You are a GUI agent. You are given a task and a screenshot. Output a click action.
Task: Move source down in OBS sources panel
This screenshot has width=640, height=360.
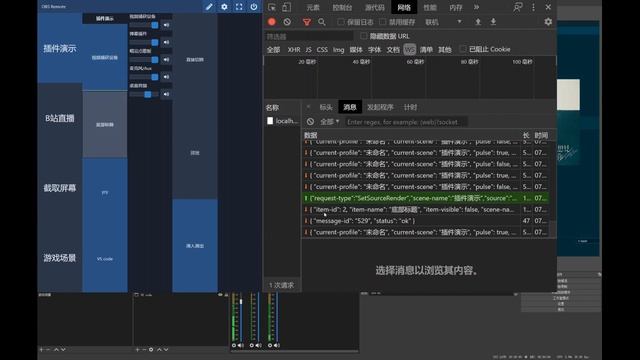pyautogui.click(x=166, y=349)
